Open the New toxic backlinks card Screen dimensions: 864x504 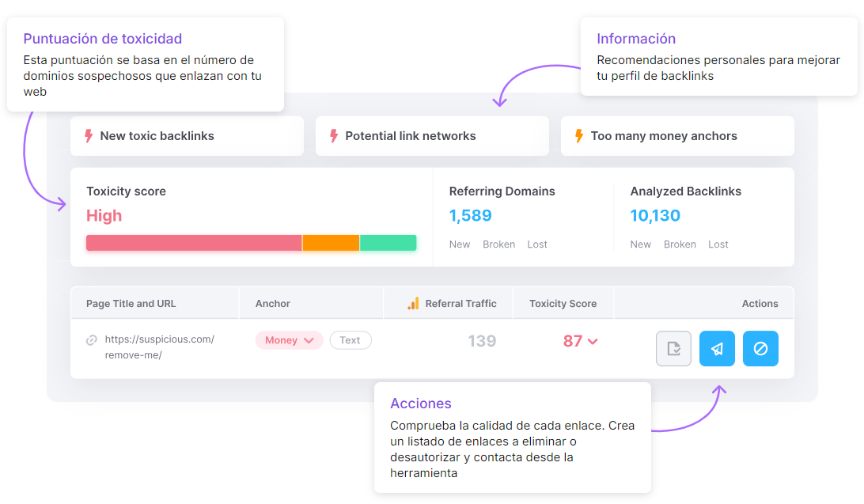[x=187, y=136]
